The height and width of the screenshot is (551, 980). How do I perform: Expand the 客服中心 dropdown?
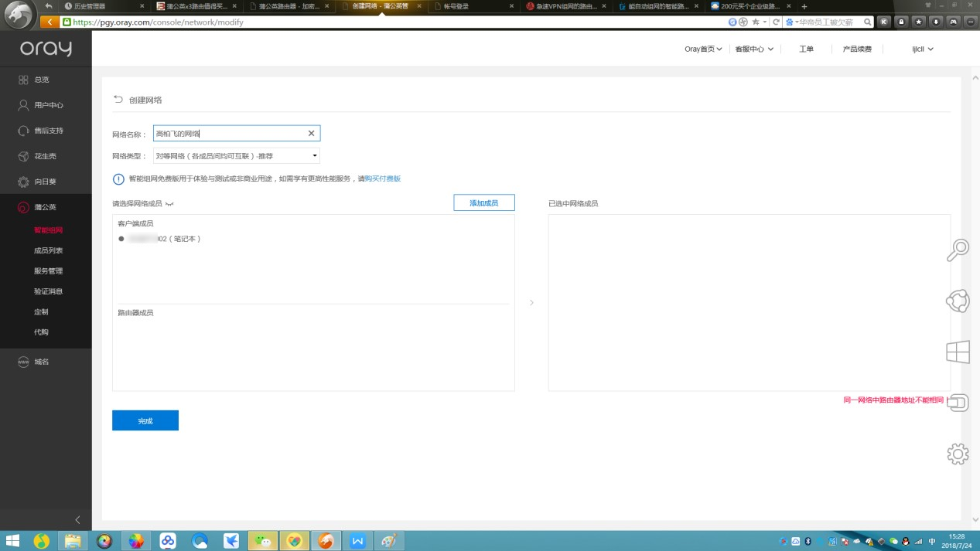point(754,49)
